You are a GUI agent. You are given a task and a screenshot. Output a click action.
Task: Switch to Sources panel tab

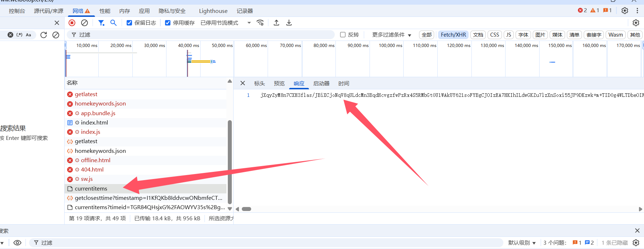coord(48,11)
